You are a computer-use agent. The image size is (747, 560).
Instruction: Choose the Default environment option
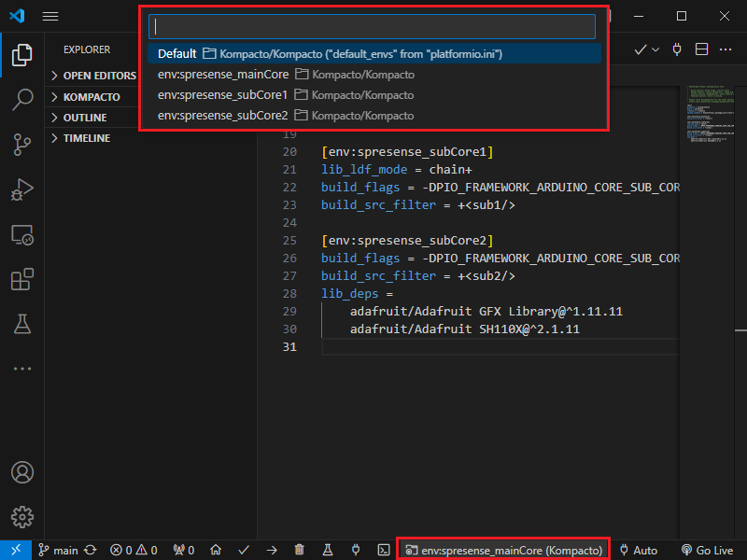(177, 54)
